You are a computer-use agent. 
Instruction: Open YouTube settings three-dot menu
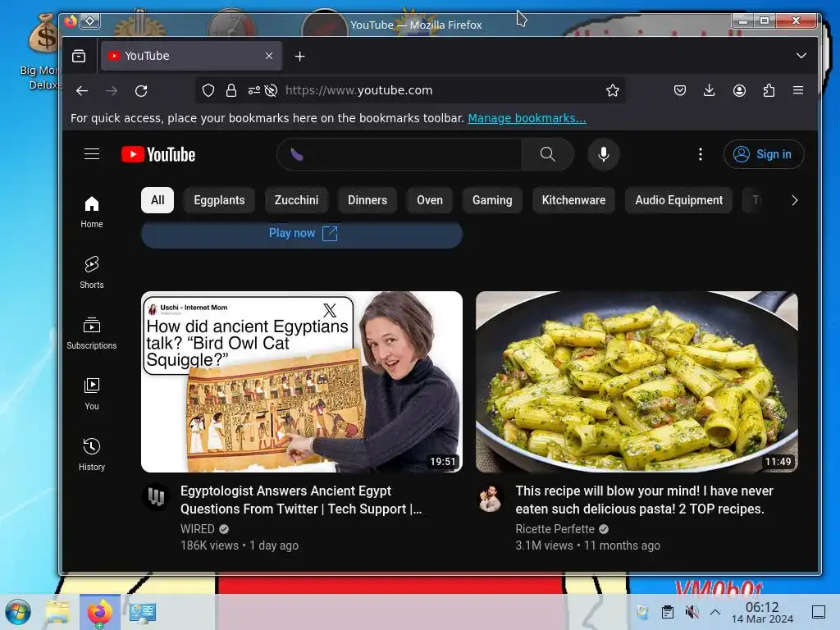tap(701, 154)
